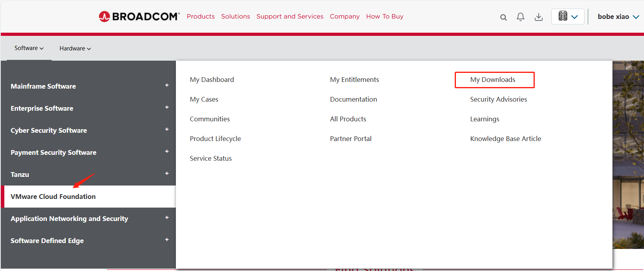This screenshot has height=271, width=644.
Task: Expand Mainframe Software with plus icon
Action: pyautogui.click(x=167, y=85)
